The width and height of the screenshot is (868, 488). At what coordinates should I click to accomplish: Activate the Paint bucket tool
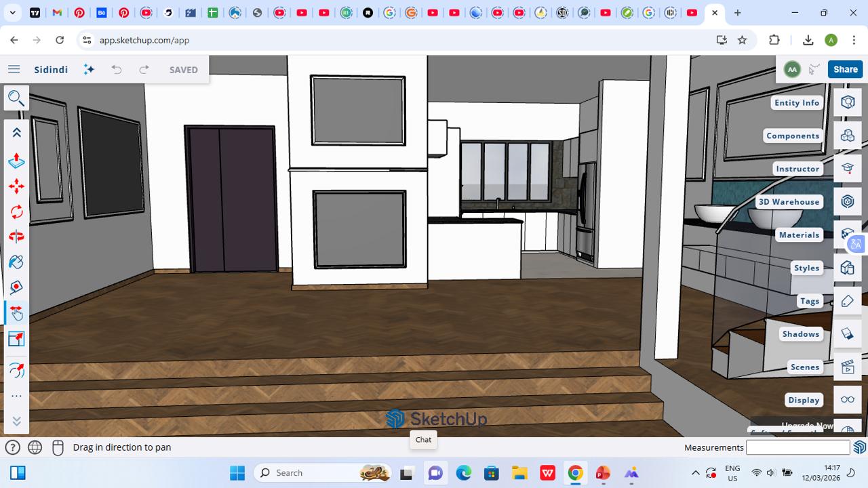pyautogui.click(x=16, y=262)
